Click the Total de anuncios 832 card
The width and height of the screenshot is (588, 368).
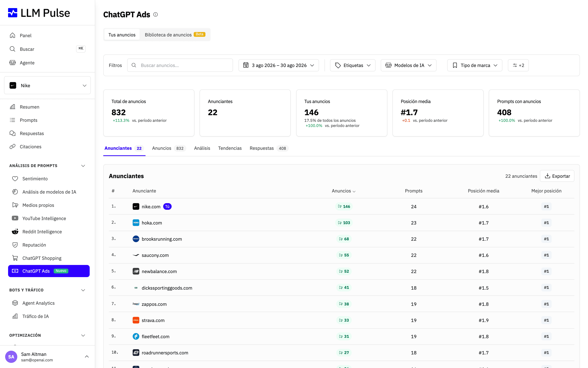149,113
